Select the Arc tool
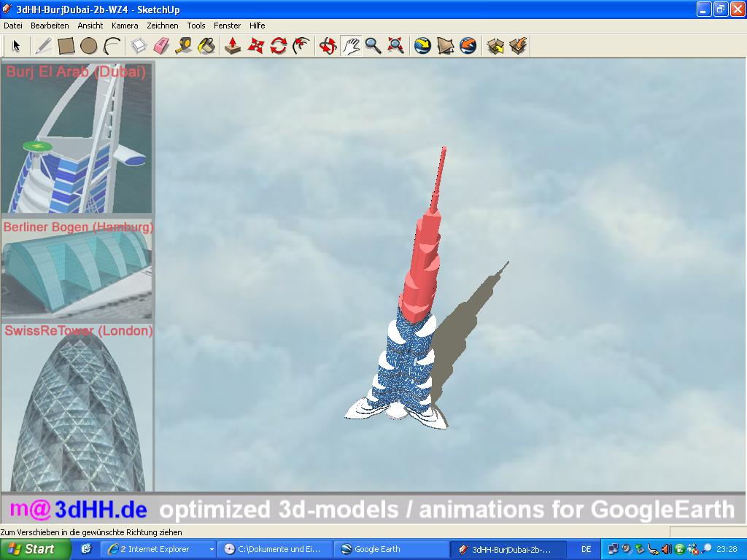Image resolution: width=747 pixels, height=560 pixels. (x=112, y=46)
